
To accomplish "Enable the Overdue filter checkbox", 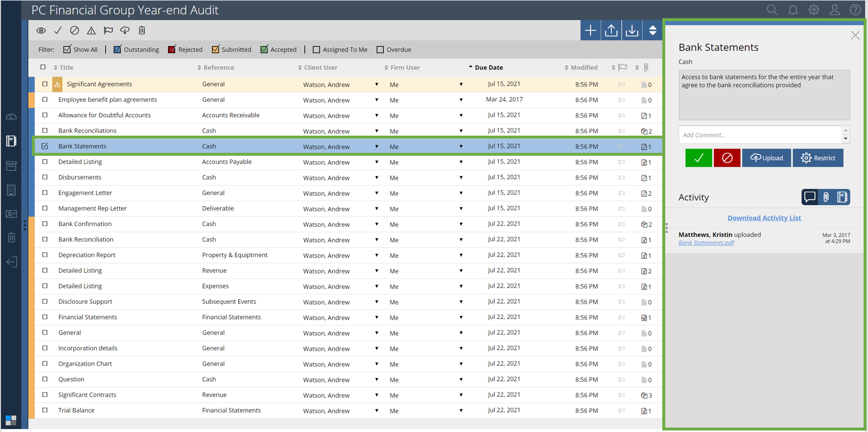I will (380, 50).
